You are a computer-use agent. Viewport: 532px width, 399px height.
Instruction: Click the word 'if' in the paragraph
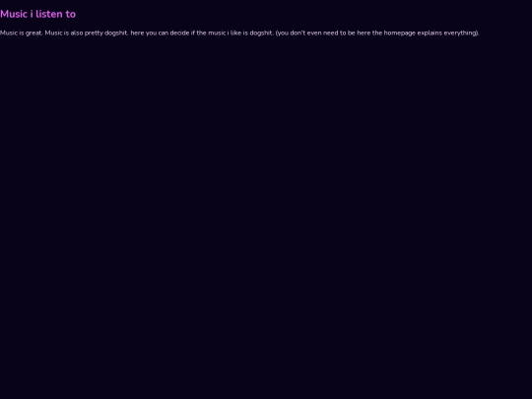[193, 33]
